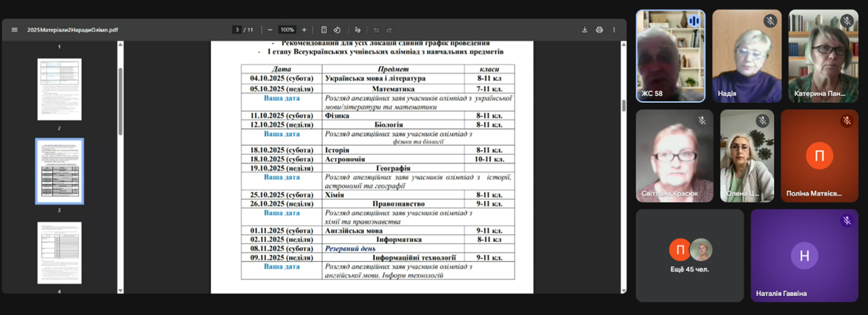Screen dimensions: 868x315
Task: Click the Надія participant video tile
Action: (747, 56)
